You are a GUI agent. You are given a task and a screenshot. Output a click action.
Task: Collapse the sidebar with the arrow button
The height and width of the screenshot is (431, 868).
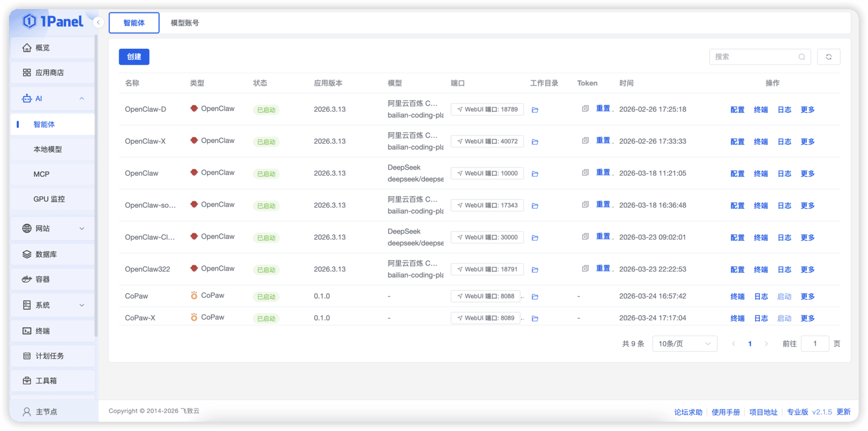[98, 22]
